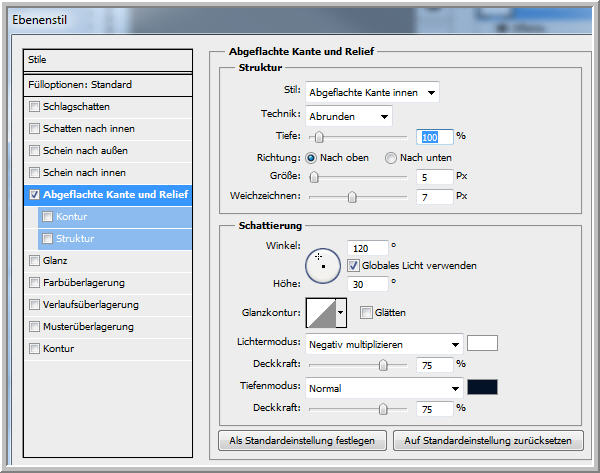Click the Tiefe percent input field

coord(435,137)
